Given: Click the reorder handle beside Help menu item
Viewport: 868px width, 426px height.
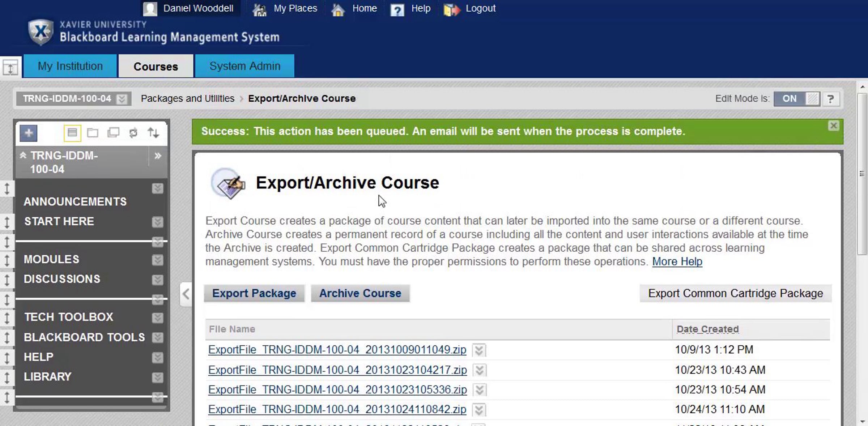Looking at the screenshot, I should pos(7,358).
